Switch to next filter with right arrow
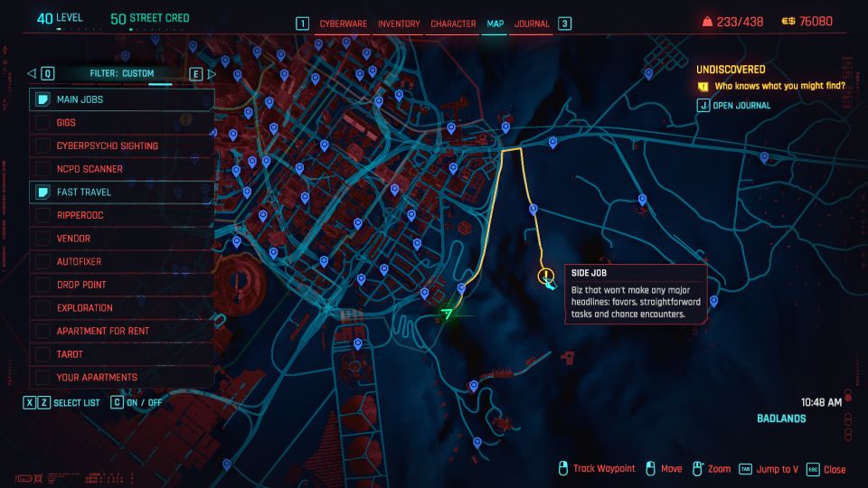 coord(212,73)
